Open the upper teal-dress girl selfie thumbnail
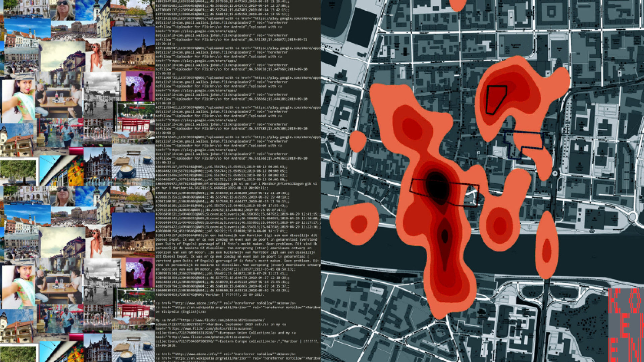 tap(19, 100)
